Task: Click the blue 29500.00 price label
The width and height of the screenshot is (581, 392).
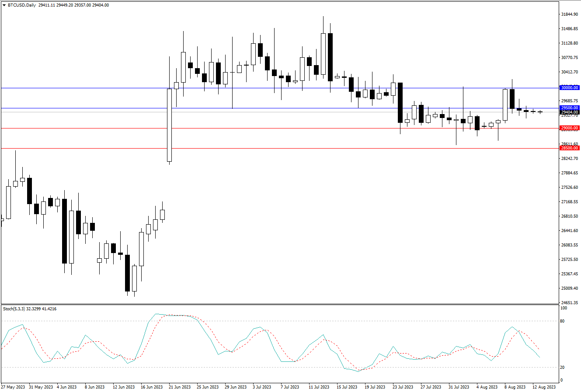Action: (x=569, y=108)
